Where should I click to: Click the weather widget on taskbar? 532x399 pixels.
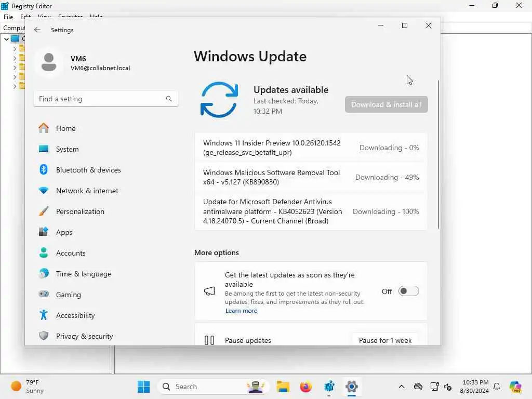tap(27, 387)
